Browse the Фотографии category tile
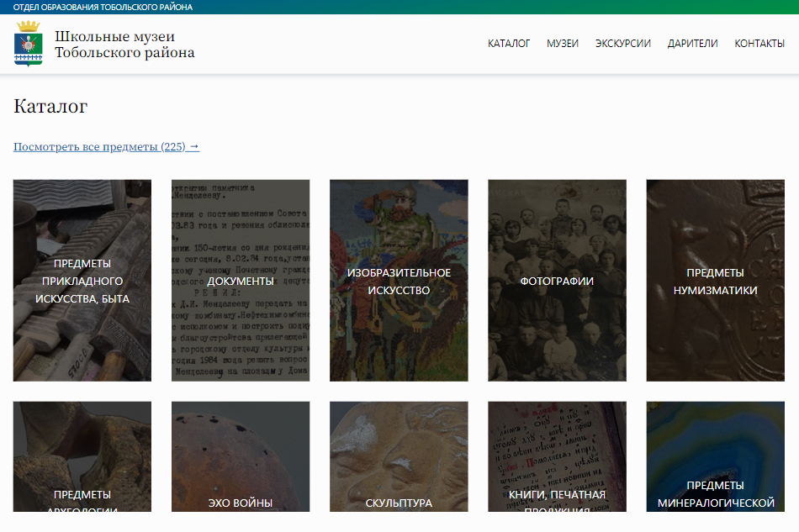The height and width of the screenshot is (532, 799). click(557, 281)
